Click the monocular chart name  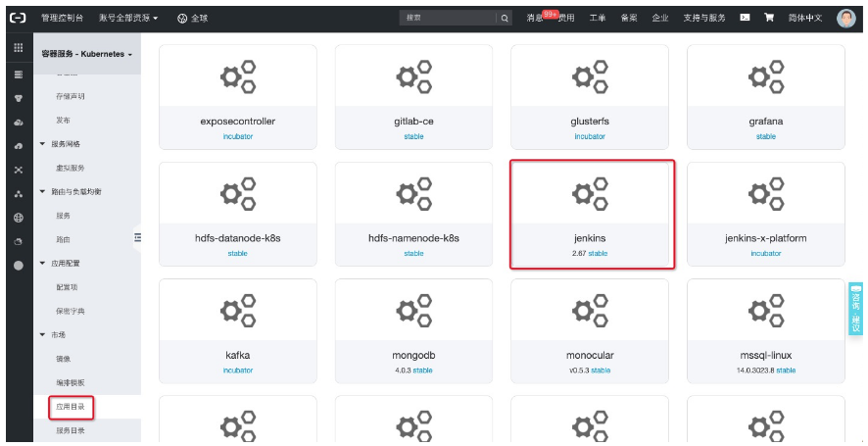click(x=590, y=355)
